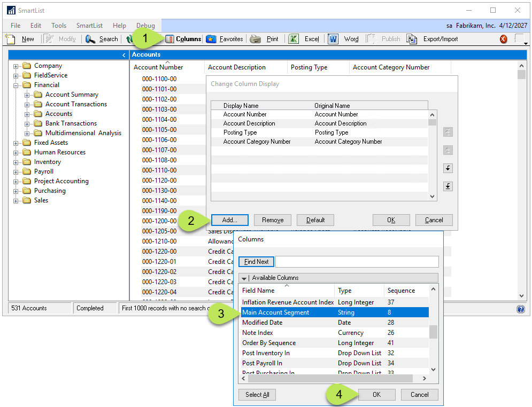Viewport: 532px width, 407px height.
Task: Open the Tools menu
Action: (58, 25)
